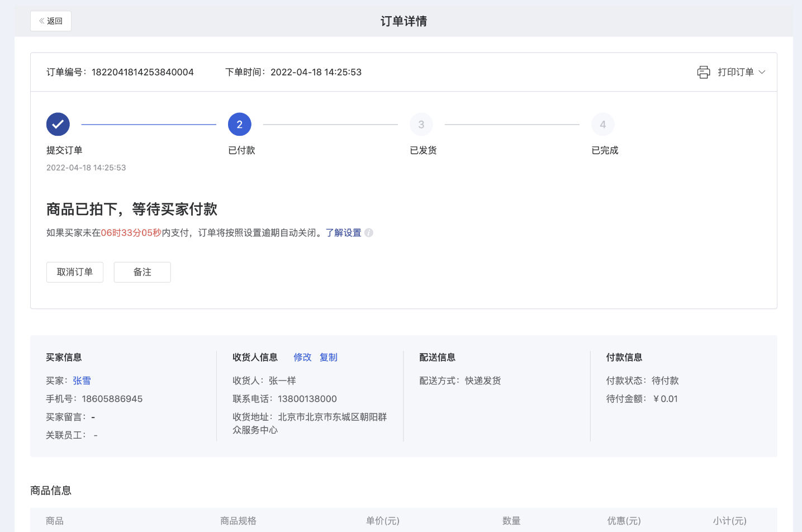Click the 商品信息 section heading
The height and width of the screenshot is (532, 802).
click(x=51, y=491)
